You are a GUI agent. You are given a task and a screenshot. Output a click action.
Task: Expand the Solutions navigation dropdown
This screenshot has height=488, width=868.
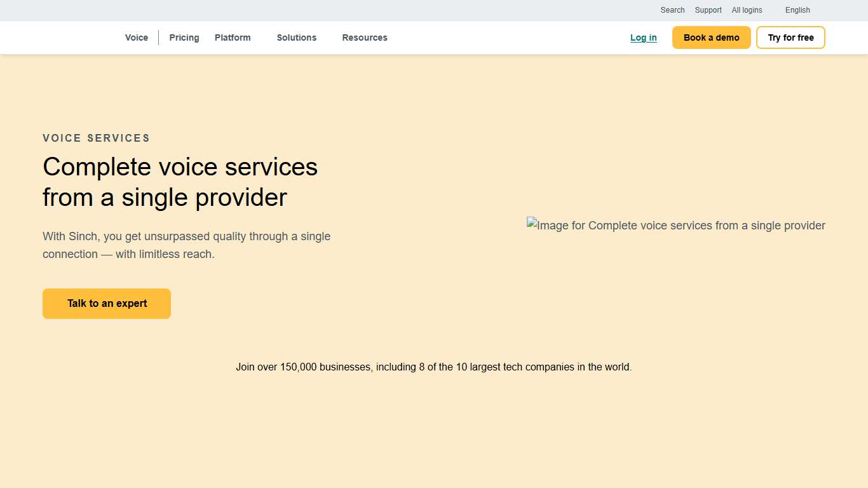[x=297, y=37]
